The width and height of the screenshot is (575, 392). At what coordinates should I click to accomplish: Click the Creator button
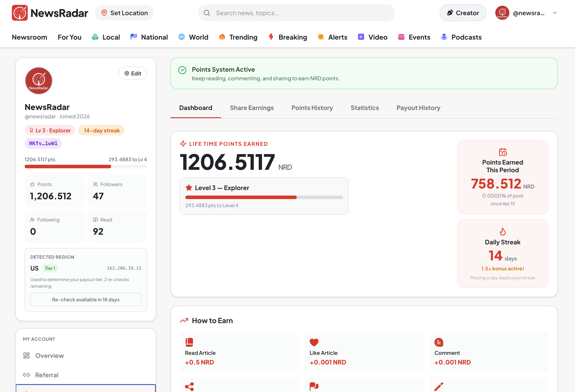click(x=463, y=13)
